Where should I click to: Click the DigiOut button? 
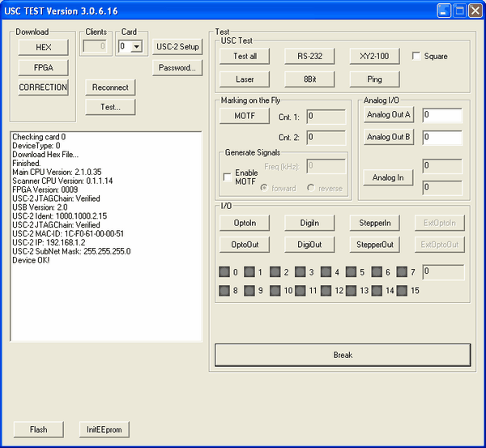[309, 245]
